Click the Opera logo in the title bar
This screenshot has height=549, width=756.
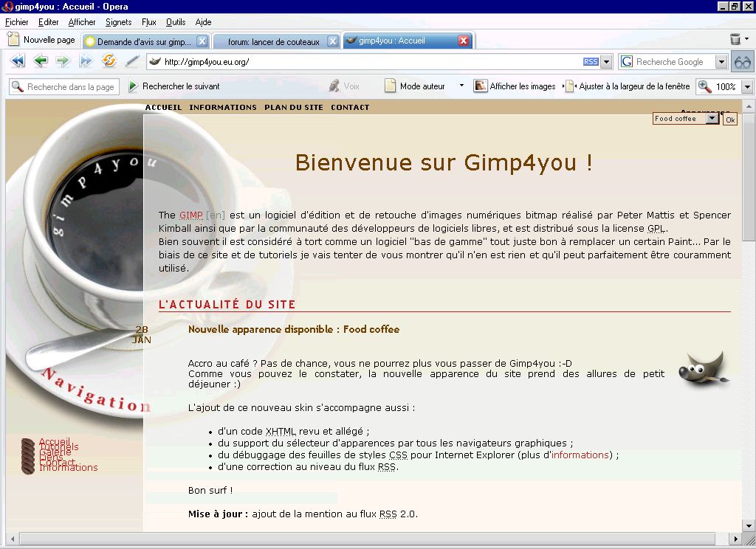7,6
